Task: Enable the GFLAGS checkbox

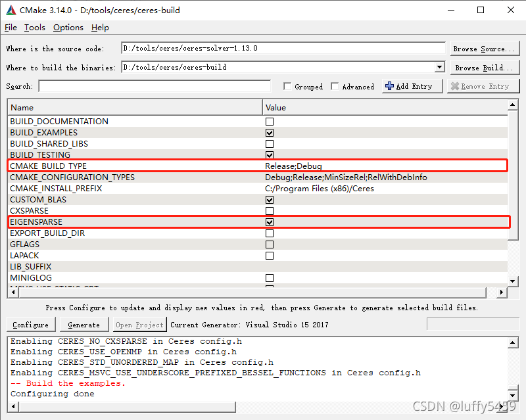Action: point(270,245)
